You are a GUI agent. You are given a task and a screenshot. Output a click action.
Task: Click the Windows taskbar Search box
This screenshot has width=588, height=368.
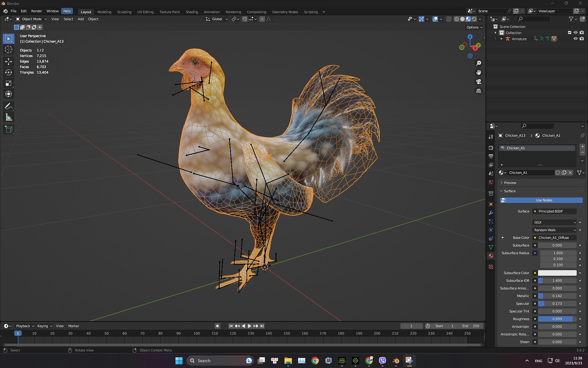tap(220, 361)
